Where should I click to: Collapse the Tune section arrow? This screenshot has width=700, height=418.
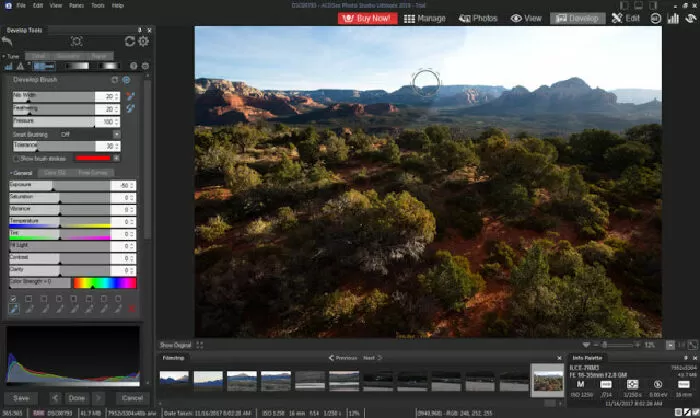point(4,56)
